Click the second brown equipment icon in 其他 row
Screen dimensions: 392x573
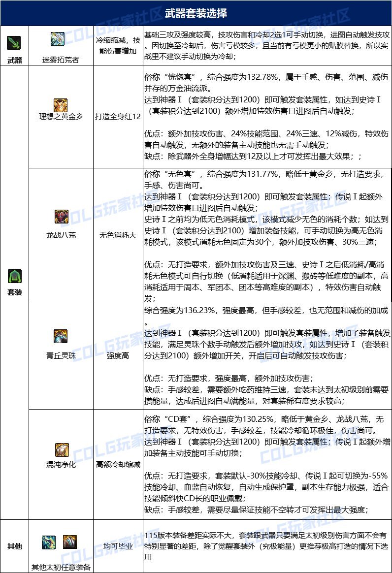[x=70, y=542]
